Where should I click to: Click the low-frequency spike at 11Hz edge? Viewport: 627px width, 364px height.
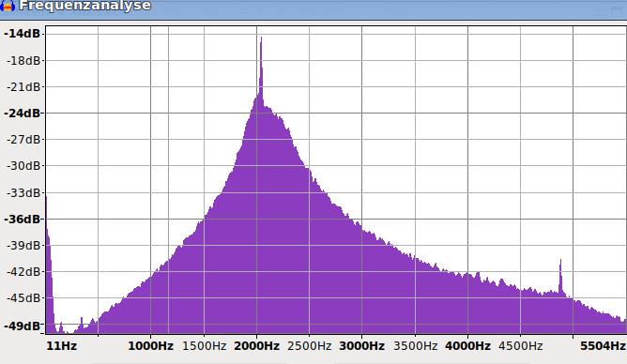point(47,240)
